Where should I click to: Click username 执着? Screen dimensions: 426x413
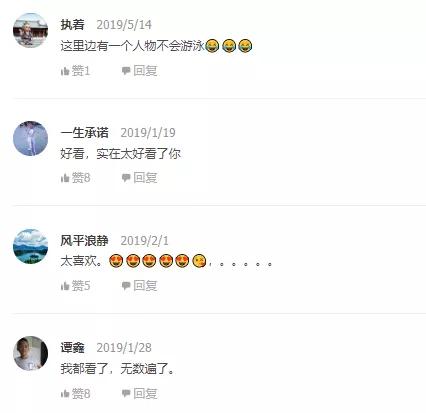click(72, 25)
